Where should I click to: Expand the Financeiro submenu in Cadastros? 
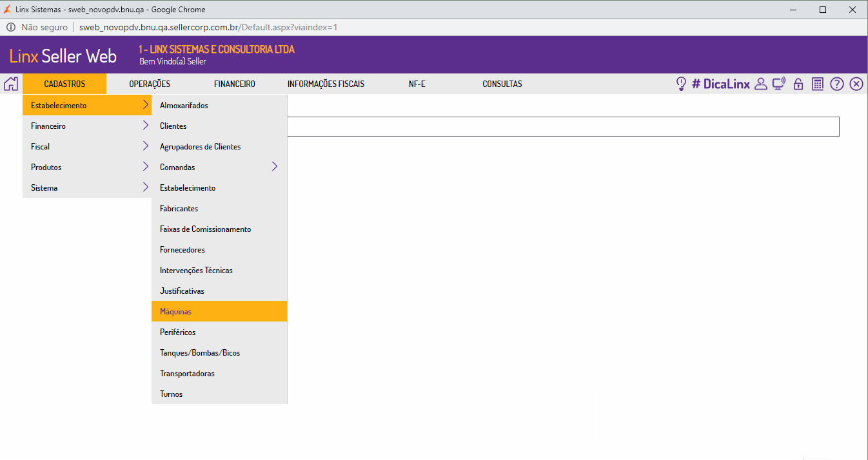[x=87, y=126]
